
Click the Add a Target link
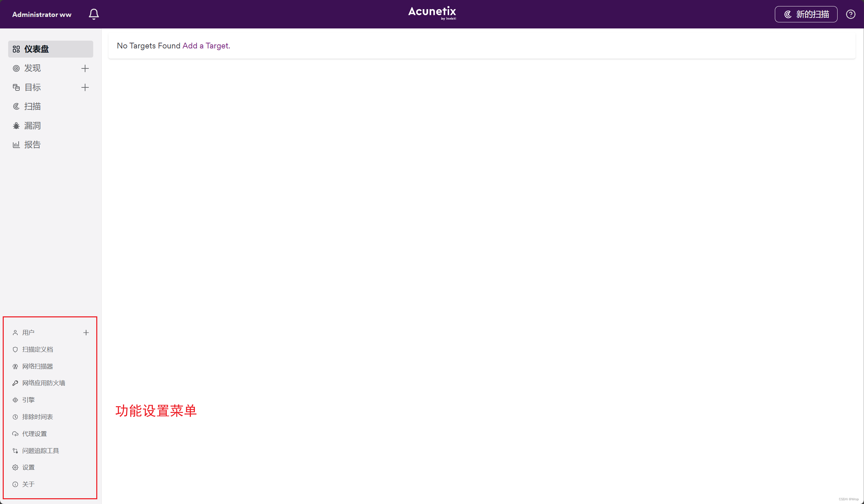[206, 46]
